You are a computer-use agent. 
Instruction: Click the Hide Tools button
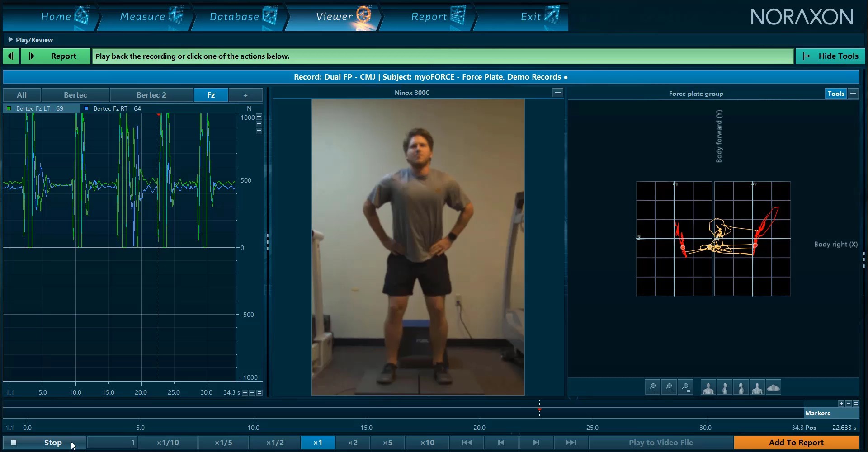(830, 56)
